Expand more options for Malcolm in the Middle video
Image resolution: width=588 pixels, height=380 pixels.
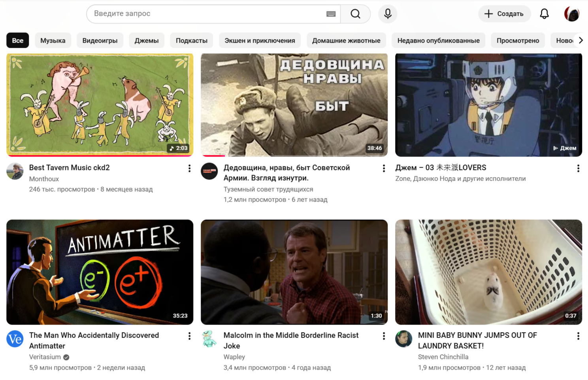(x=384, y=336)
